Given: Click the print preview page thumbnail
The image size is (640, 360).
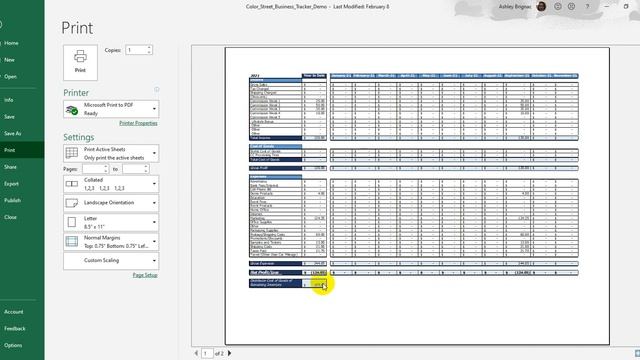Looking at the screenshot, I should 417,196.
